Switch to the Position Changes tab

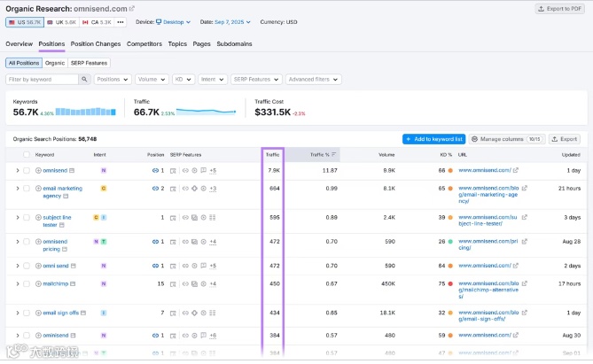click(96, 44)
